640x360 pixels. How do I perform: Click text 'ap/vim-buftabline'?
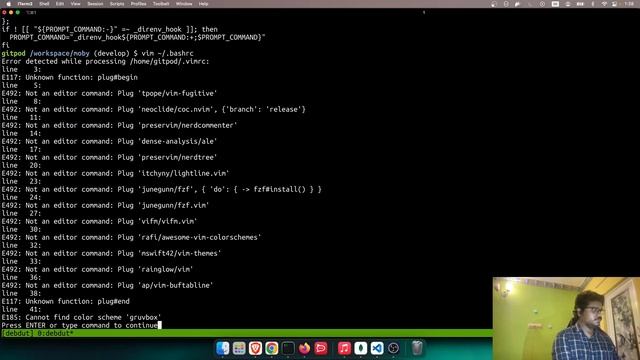177,285
